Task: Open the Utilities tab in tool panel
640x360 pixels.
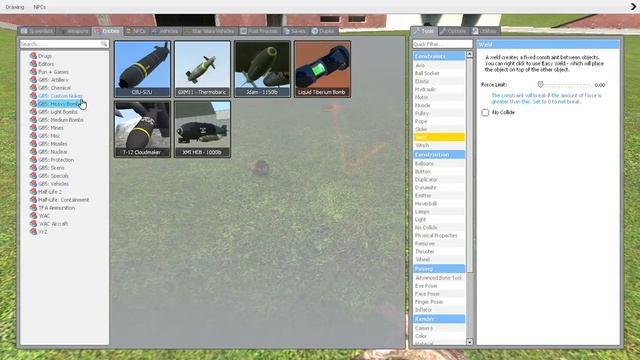Action: point(485,31)
